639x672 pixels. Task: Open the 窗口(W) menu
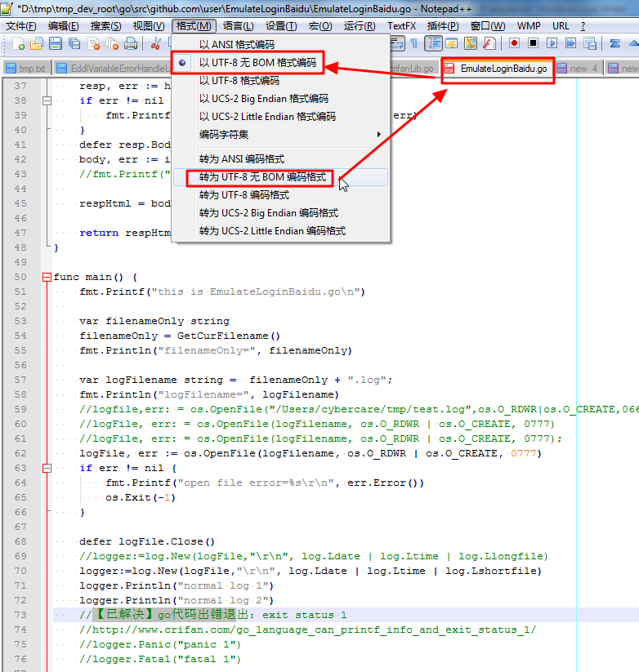488,26
